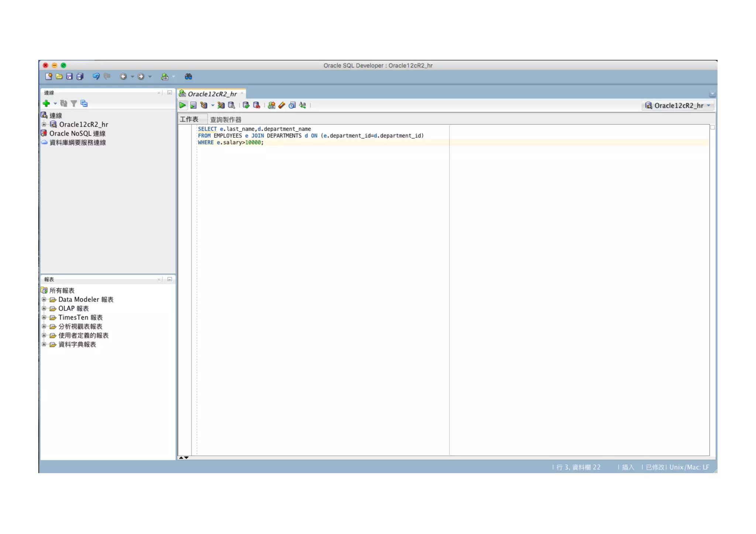Switch to the 查詢製作器 tab
This screenshot has width=756, height=534.
click(x=226, y=120)
